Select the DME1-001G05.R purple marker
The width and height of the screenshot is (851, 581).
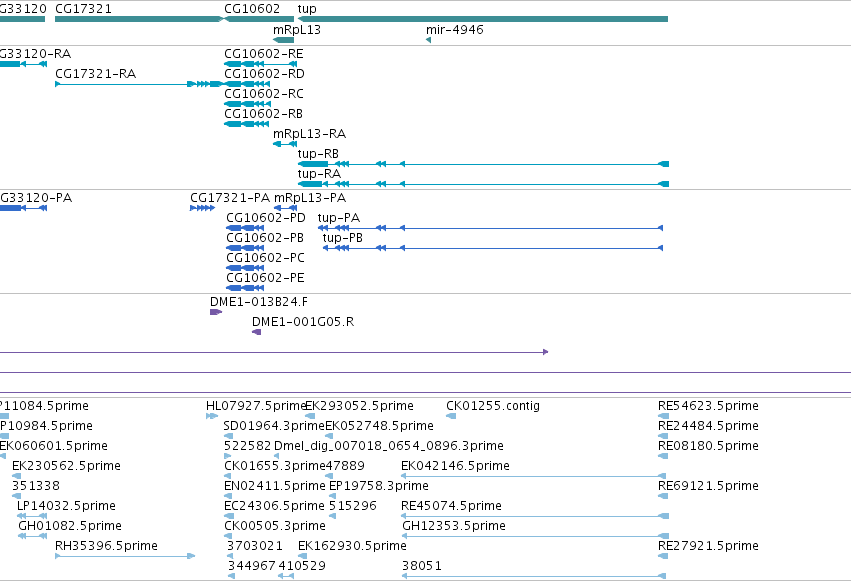tap(257, 332)
